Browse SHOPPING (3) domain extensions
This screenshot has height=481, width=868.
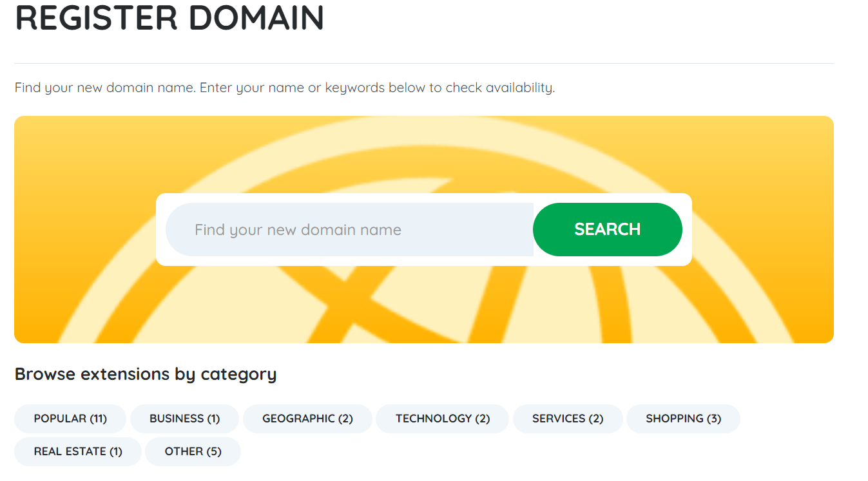point(683,419)
